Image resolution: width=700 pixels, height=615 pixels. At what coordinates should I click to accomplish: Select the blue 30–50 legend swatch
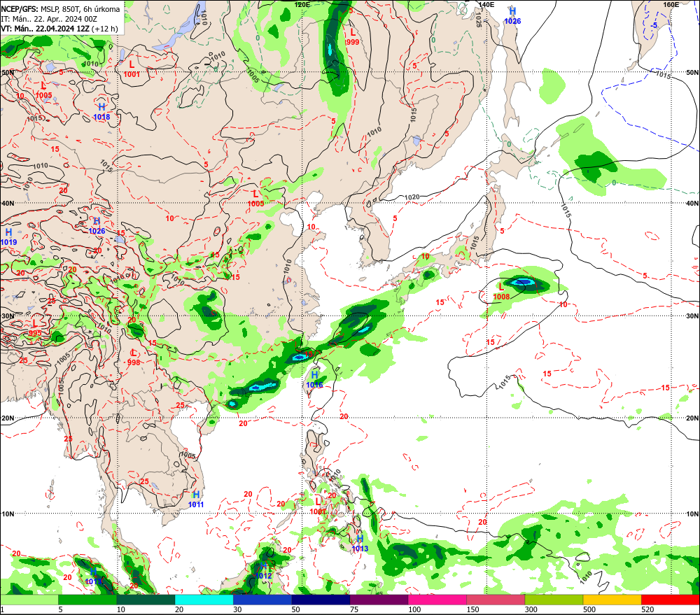[x=262, y=600]
